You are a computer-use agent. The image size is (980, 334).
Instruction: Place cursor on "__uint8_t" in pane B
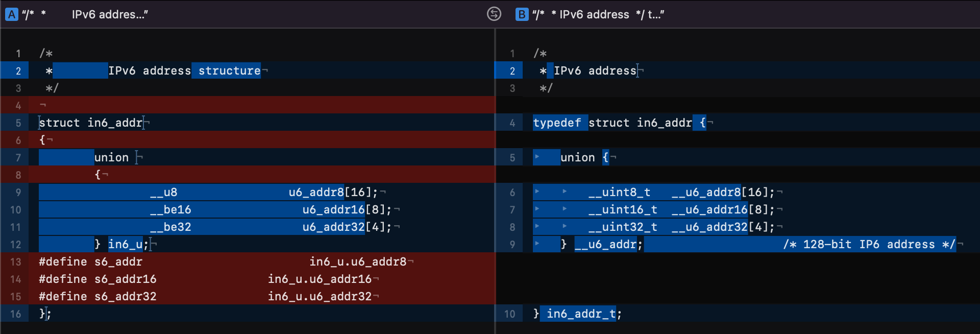619,192
